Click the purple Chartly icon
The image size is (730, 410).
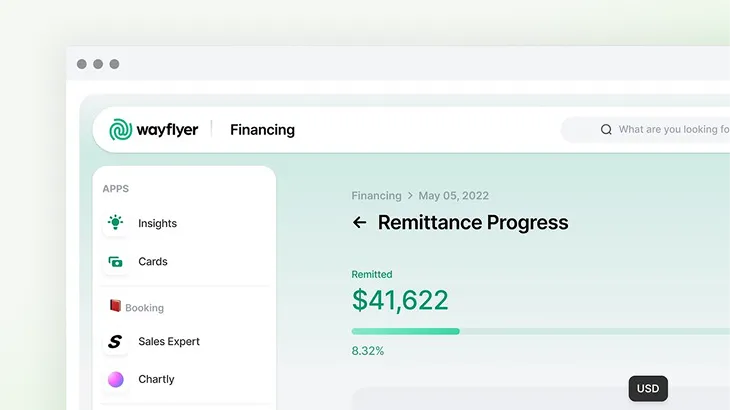(115, 380)
